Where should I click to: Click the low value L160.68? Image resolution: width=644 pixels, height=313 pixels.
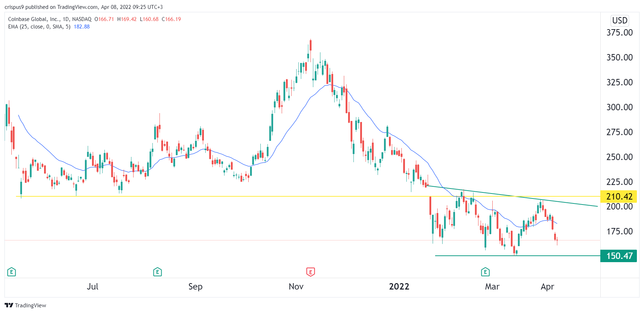point(149,19)
